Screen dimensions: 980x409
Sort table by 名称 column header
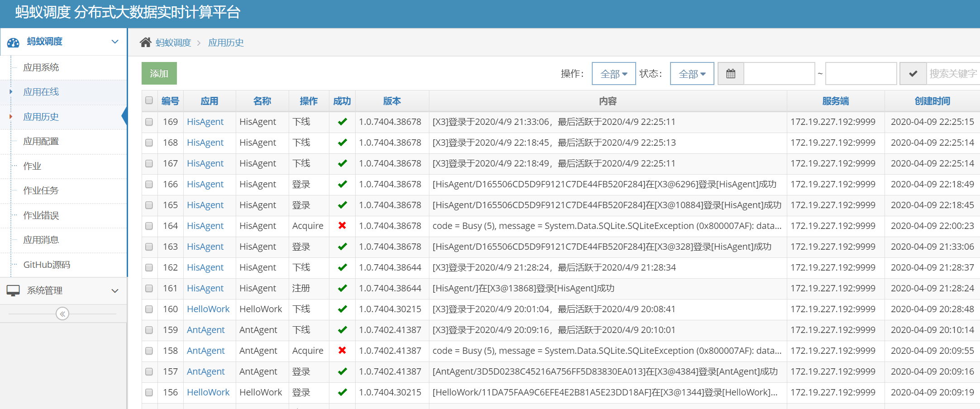(262, 101)
